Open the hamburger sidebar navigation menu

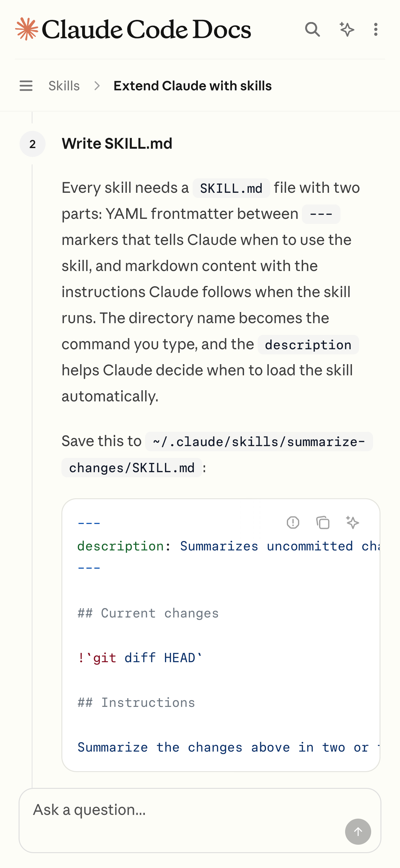[x=26, y=86]
